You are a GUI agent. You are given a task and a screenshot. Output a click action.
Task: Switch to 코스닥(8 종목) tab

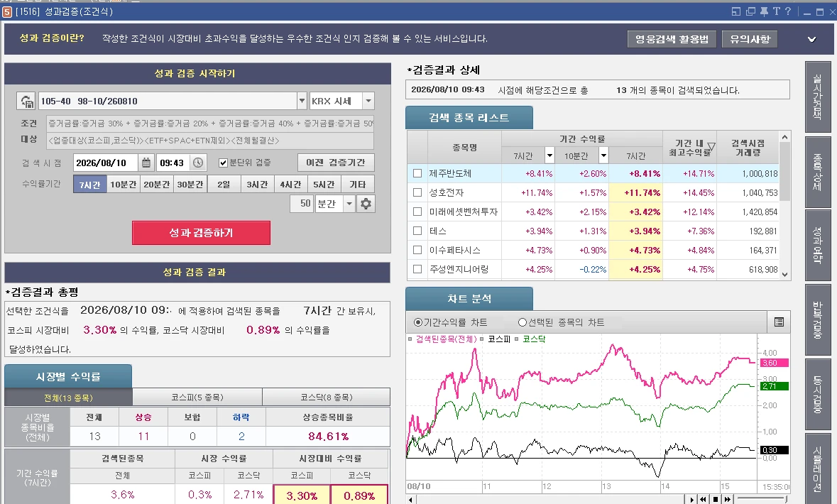tap(326, 398)
